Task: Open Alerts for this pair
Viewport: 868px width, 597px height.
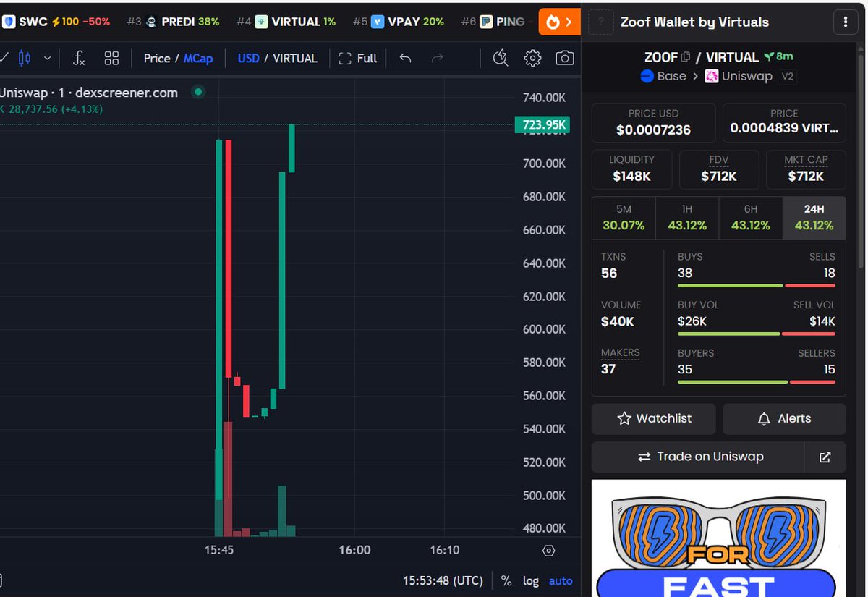Action: pos(784,418)
